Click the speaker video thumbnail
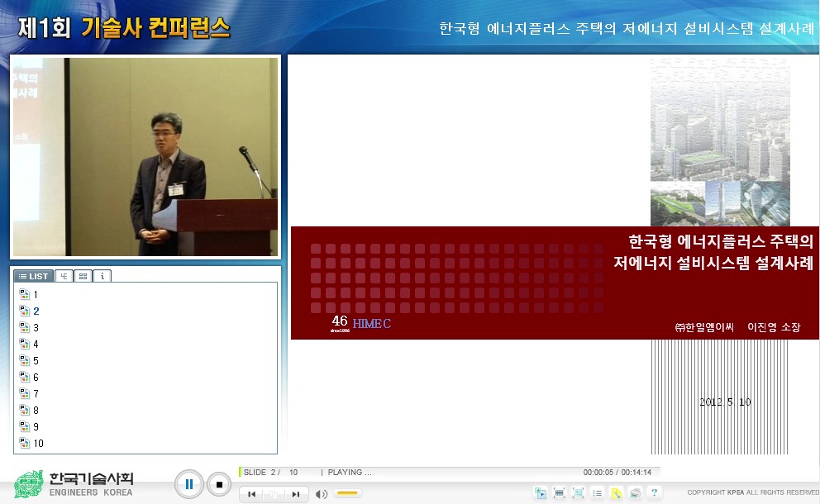The image size is (820, 504). pos(145,157)
